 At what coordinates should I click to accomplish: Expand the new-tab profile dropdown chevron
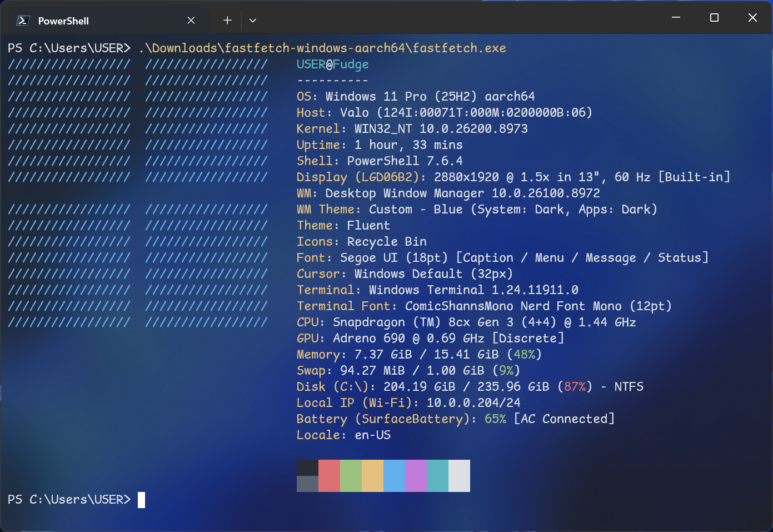pos(253,21)
